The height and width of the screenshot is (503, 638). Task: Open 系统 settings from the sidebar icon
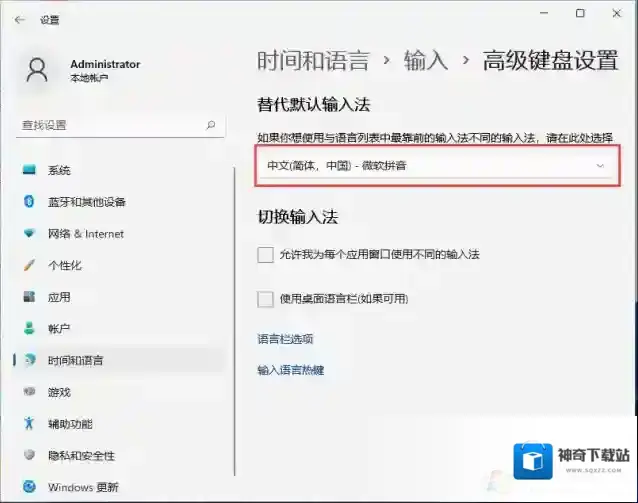coord(29,170)
